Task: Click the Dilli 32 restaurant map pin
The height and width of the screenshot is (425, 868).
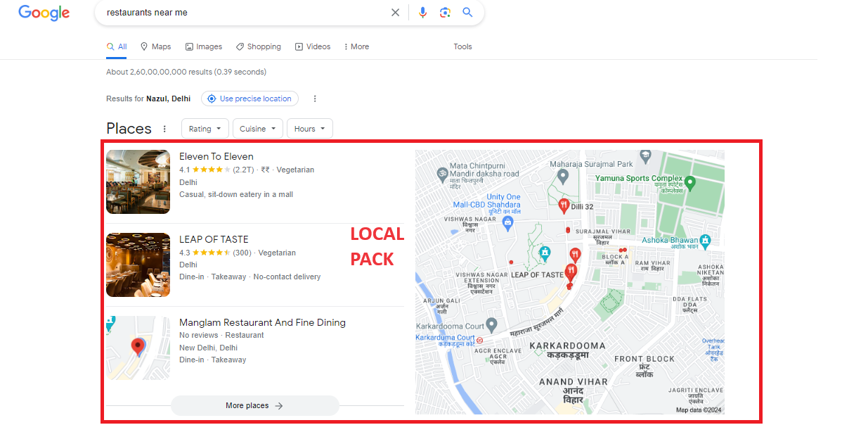Action: (563, 205)
